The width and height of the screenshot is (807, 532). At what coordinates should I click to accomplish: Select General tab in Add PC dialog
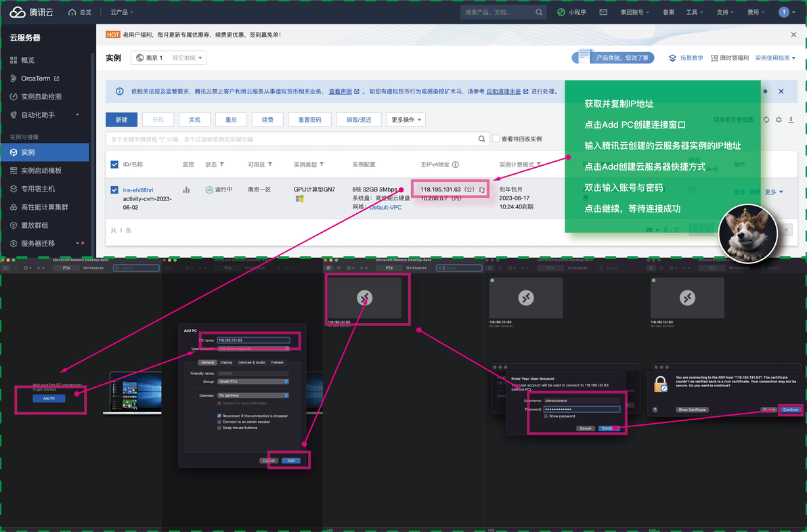(x=208, y=362)
